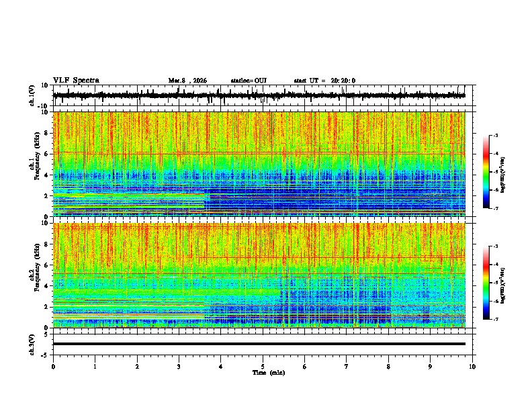
Task: Click the ch.1 color bar's log(PSD) label
Action: pyautogui.click(x=503, y=175)
